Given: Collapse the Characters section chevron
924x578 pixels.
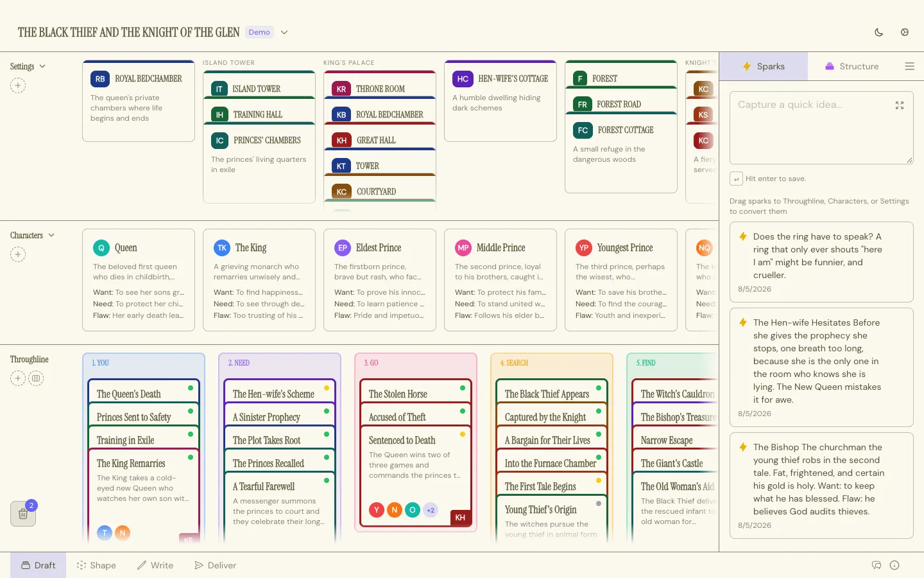Looking at the screenshot, I should point(51,235).
